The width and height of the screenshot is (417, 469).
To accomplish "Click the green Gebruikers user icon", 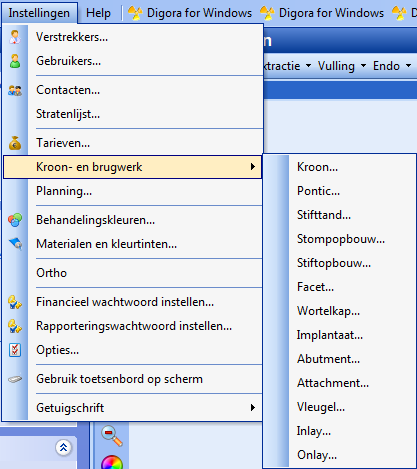I will (15, 61).
